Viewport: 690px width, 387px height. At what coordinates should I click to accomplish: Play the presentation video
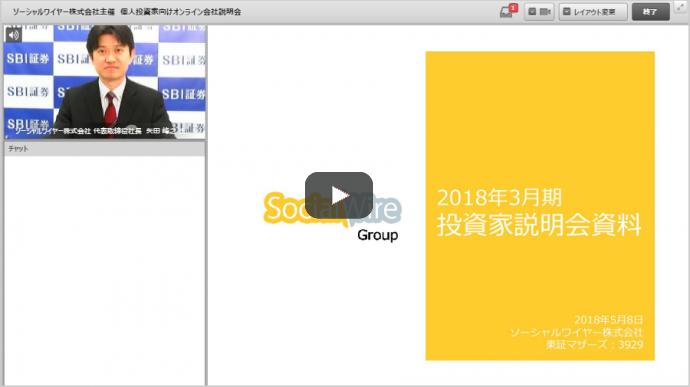(x=339, y=195)
